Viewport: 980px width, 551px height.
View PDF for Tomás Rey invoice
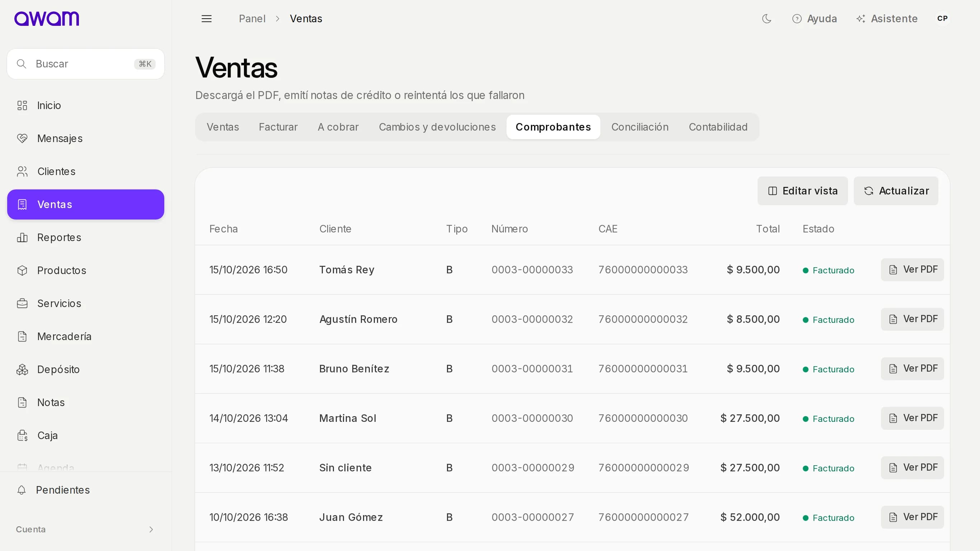coord(912,270)
